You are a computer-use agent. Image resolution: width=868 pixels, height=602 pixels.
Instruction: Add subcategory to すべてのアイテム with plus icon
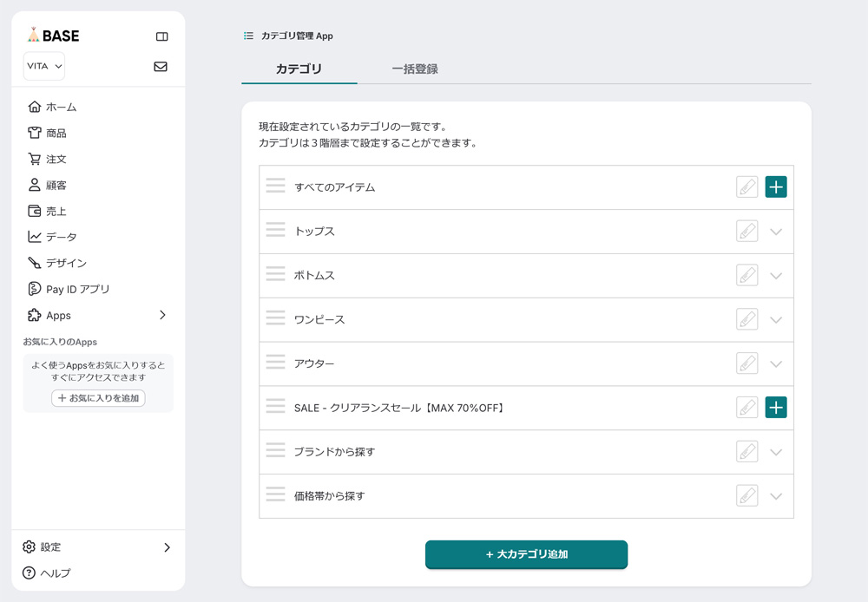pos(776,186)
